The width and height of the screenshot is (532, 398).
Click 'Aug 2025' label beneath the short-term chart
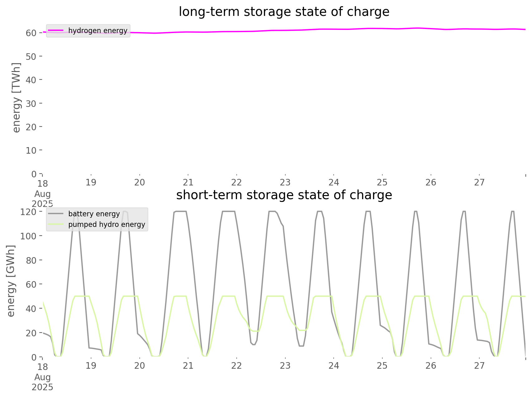tap(42, 382)
